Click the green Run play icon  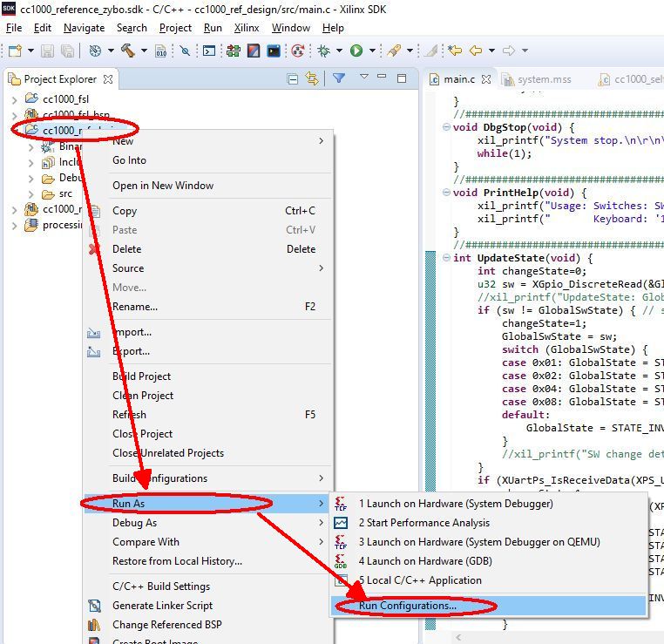click(x=356, y=51)
